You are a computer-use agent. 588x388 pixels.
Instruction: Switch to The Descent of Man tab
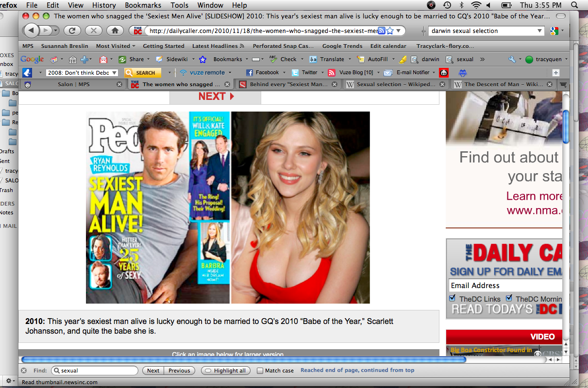pyautogui.click(x=504, y=84)
